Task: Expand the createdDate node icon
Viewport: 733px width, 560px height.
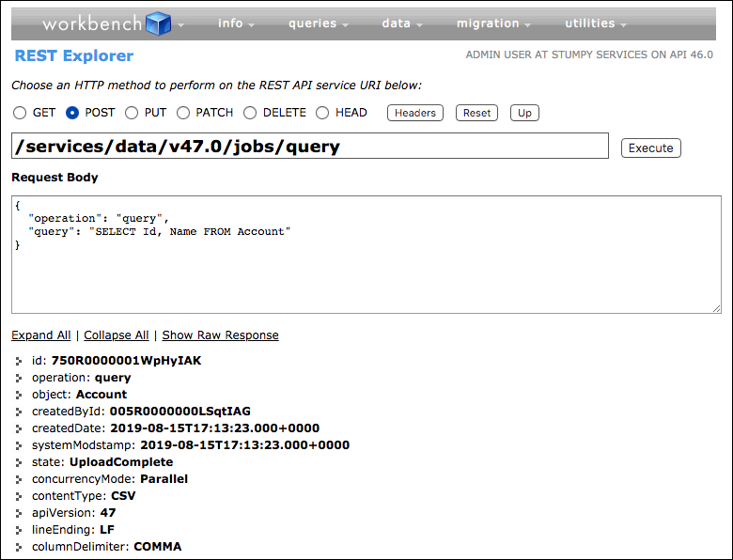Action: 19,428
